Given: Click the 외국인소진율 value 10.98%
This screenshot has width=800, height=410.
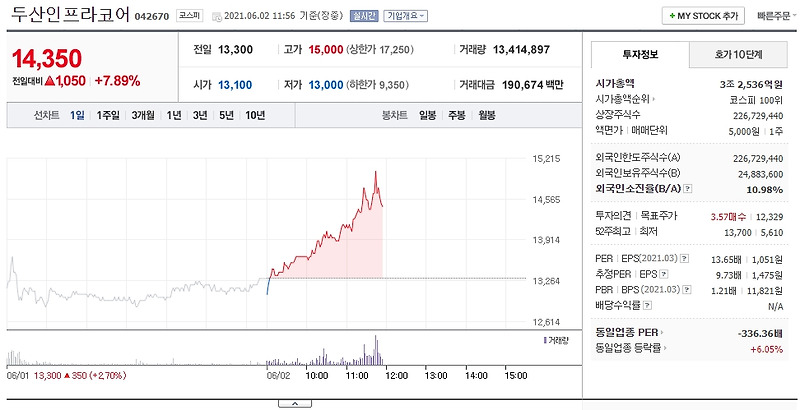Looking at the screenshot, I should tap(767, 190).
